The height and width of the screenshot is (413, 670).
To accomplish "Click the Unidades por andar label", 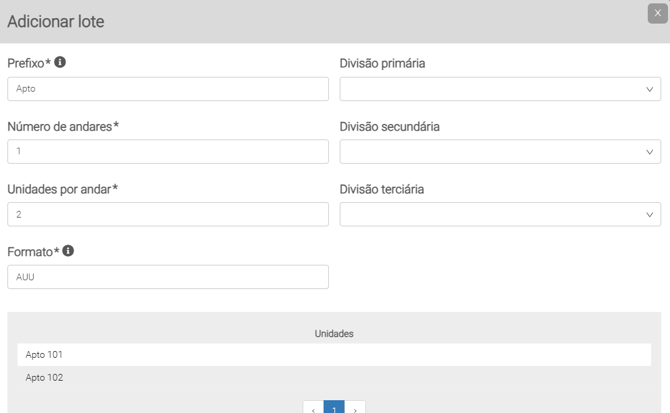I will [x=63, y=189].
